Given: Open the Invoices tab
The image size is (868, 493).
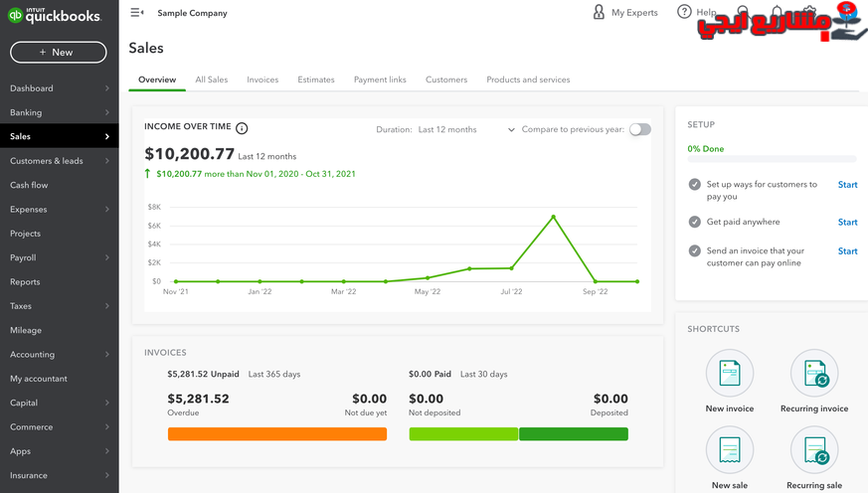Looking at the screenshot, I should [262, 80].
